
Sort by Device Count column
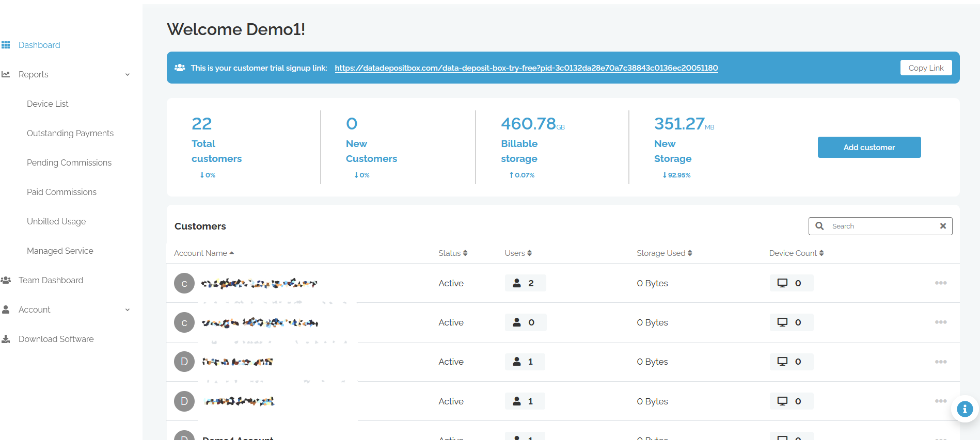point(796,253)
